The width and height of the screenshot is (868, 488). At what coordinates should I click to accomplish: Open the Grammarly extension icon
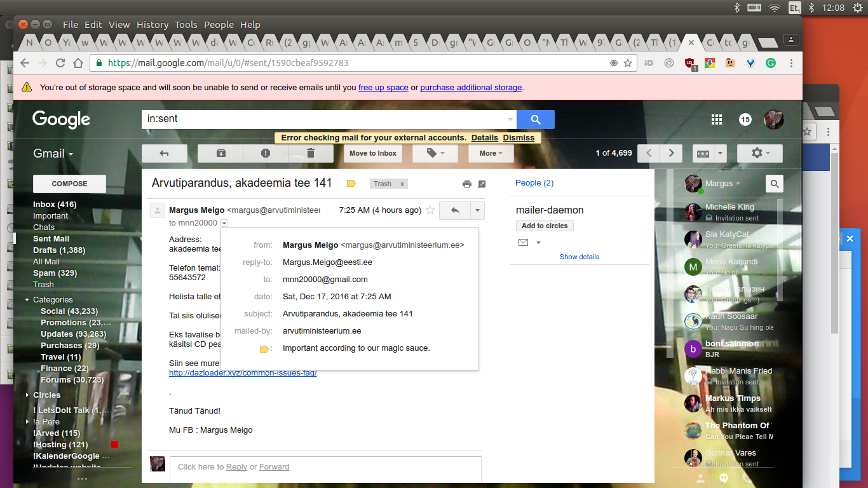pos(771,63)
